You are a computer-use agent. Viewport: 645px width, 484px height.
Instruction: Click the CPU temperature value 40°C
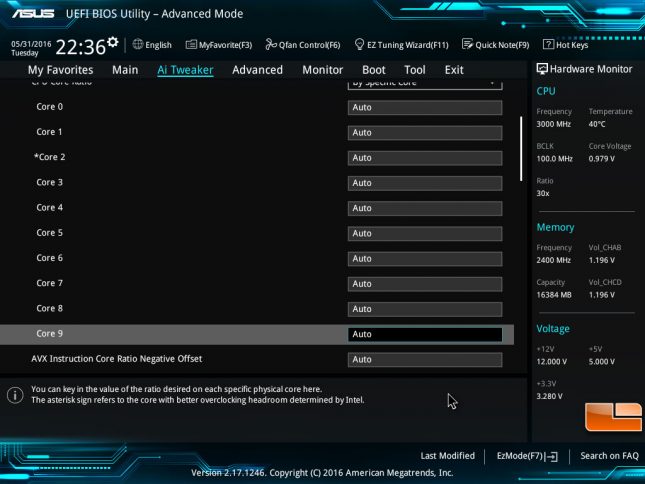click(x=597, y=124)
